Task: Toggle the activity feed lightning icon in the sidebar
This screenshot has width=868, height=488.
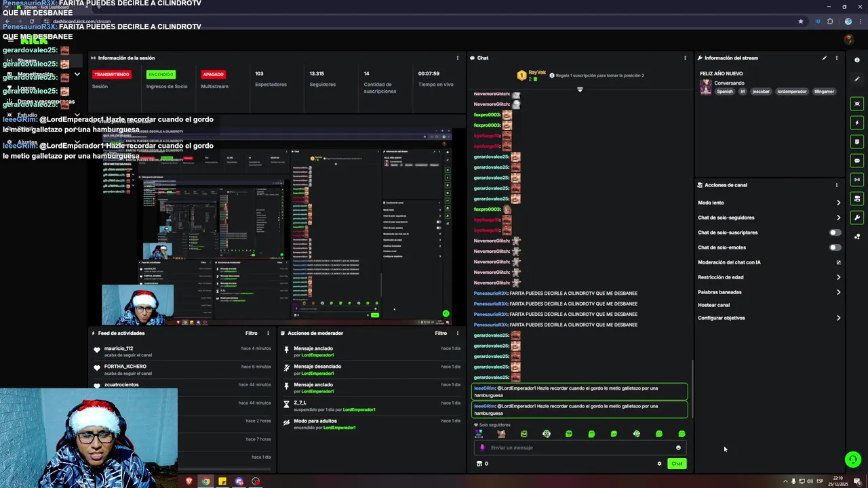Action: pos(857,123)
